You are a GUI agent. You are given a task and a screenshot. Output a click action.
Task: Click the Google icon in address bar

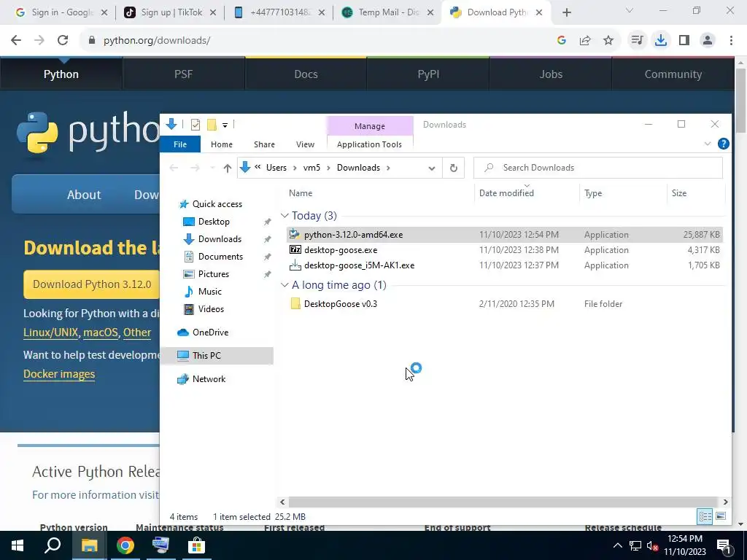click(x=562, y=41)
